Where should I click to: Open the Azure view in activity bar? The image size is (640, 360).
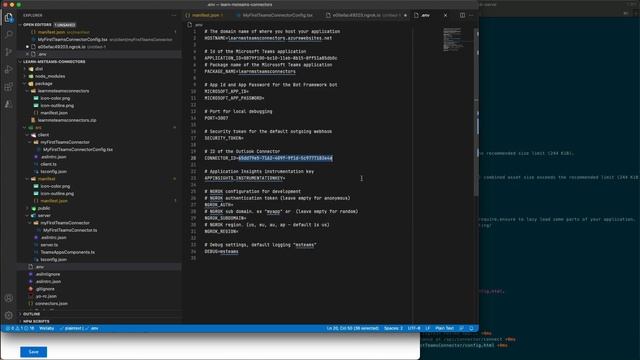coord(9,104)
